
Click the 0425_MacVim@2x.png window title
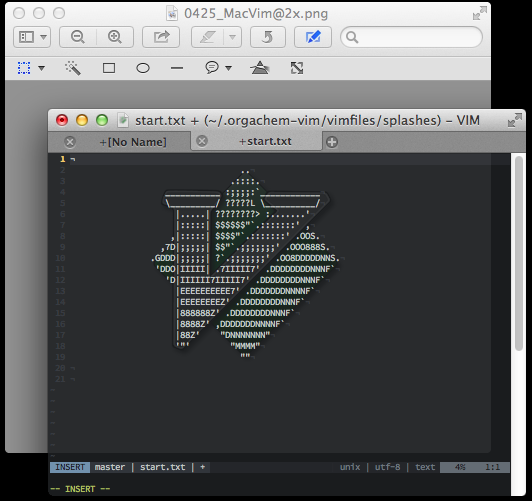coord(256,14)
